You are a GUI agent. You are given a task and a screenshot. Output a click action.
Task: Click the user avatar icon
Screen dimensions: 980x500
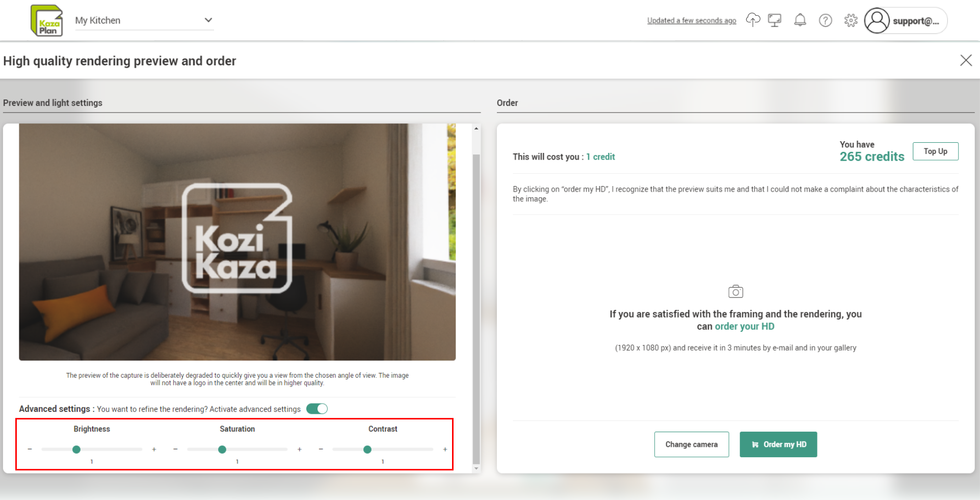tap(877, 20)
